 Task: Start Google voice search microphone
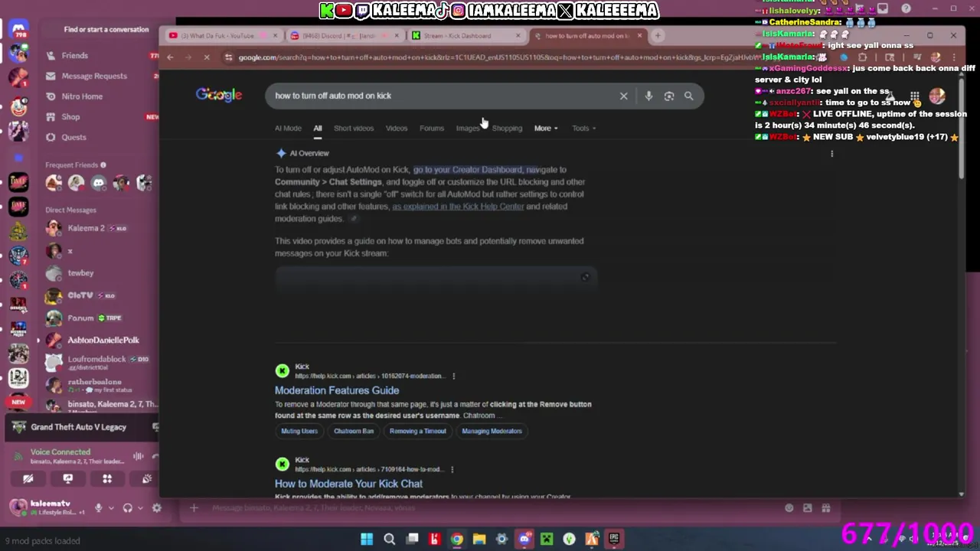648,96
